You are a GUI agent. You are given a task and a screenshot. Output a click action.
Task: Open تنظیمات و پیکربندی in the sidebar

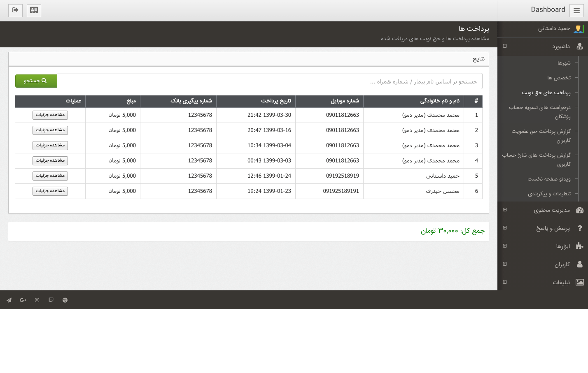click(x=549, y=194)
